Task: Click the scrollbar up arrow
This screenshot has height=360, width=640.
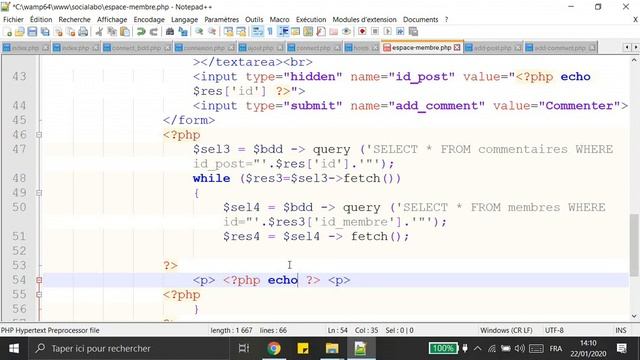Action: (634, 60)
